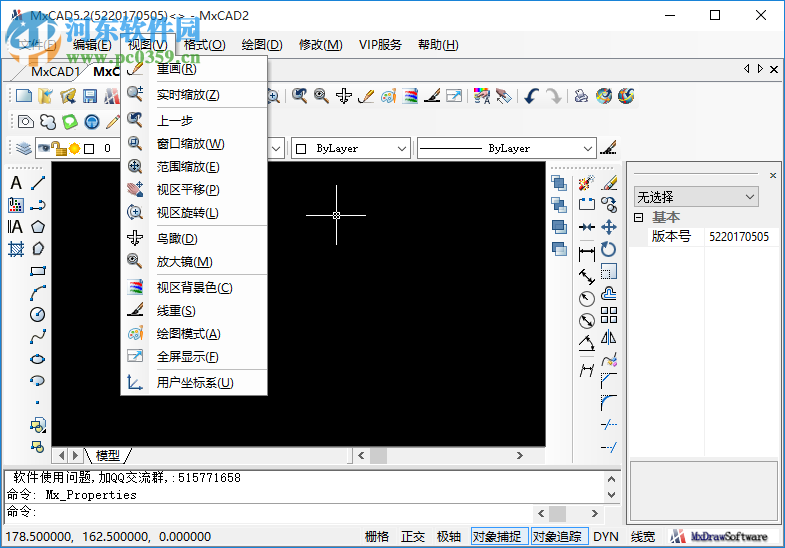Switch to the 模型 model tab
Viewport: 785px width, 548px height.
coord(108,455)
